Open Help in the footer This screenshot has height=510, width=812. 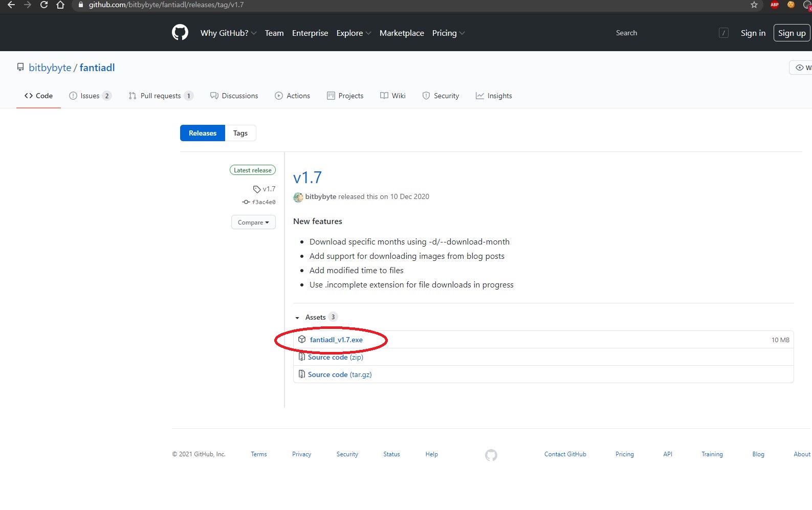pyautogui.click(x=432, y=454)
